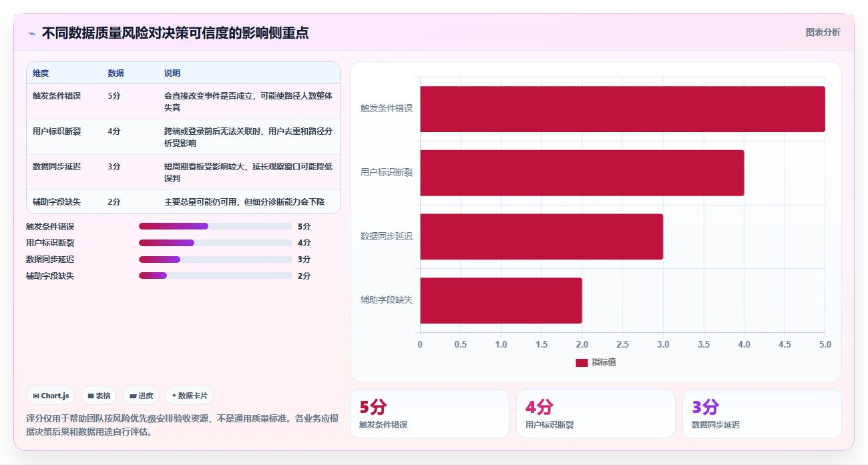Click the table description starting 短周期看板受影响较大

(248, 172)
